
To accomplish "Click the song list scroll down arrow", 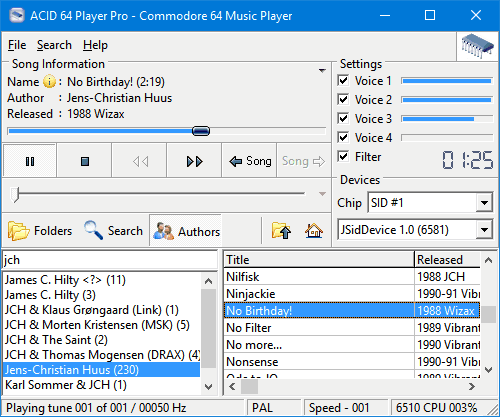I will point(488,369).
